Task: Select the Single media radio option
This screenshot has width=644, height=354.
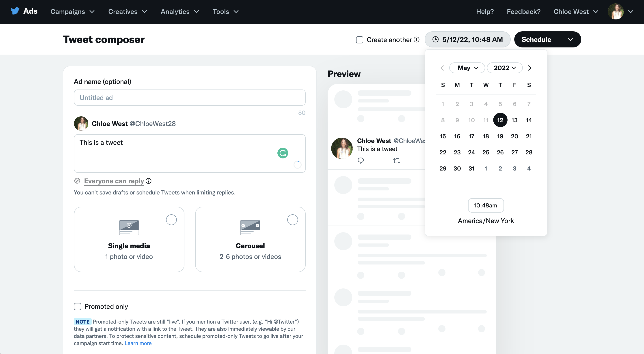Action: tap(171, 220)
